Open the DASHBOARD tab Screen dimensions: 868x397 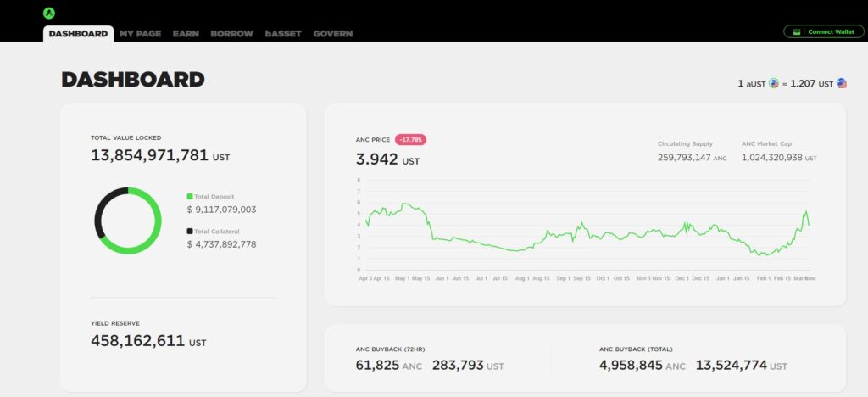79,34
